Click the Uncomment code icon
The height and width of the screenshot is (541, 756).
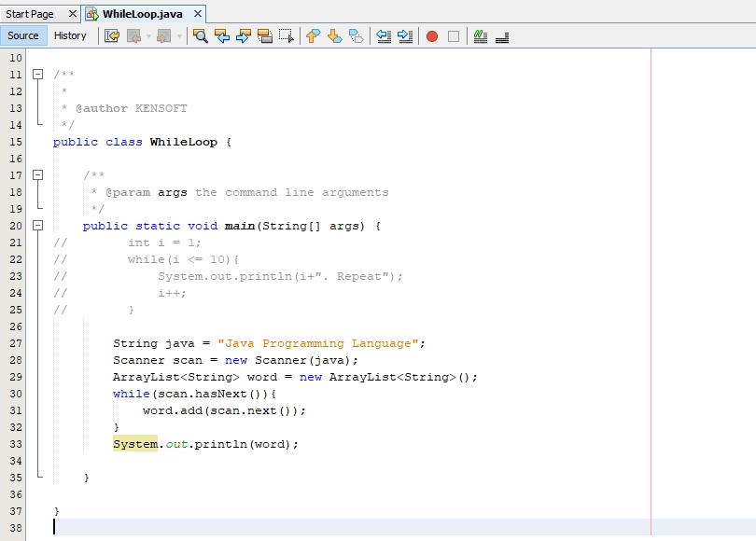(x=499, y=35)
